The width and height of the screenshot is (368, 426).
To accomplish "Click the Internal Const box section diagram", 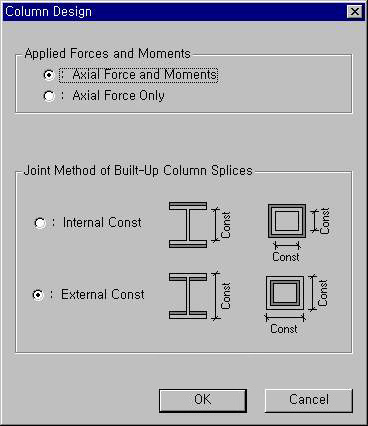I will (287, 221).
